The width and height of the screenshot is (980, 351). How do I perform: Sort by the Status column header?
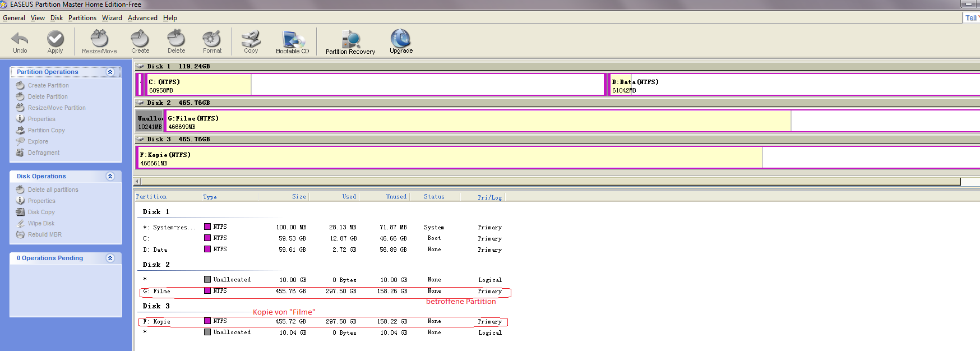(x=434, y=197)
